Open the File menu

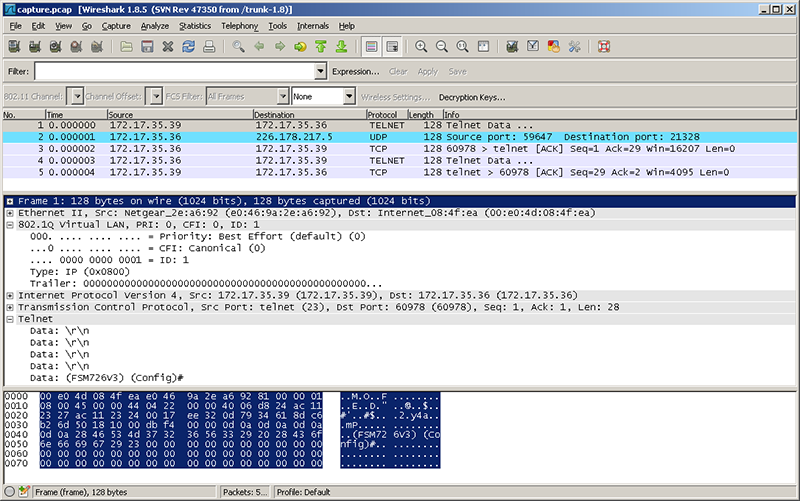tap(15, 26)
